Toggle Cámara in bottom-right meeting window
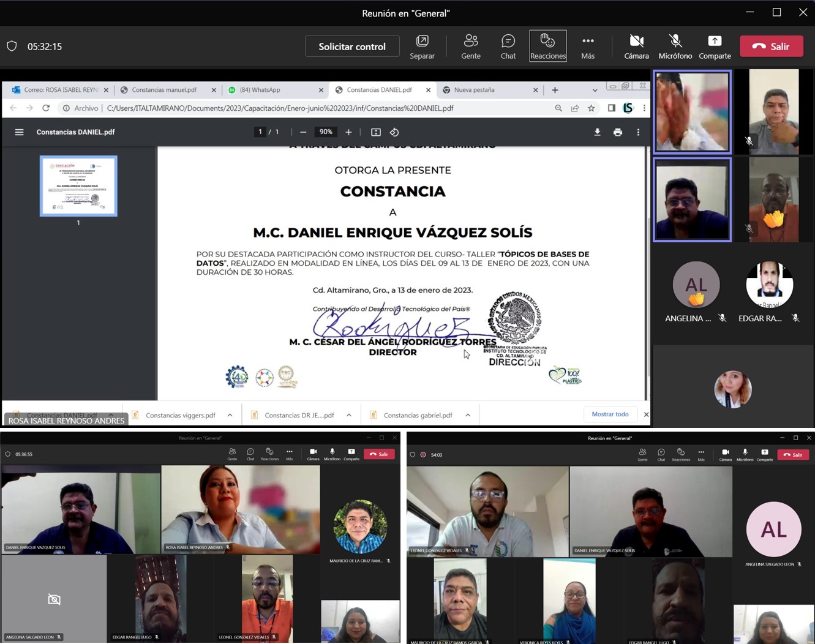Screen dimensions: 815x644 click(725, 455)
